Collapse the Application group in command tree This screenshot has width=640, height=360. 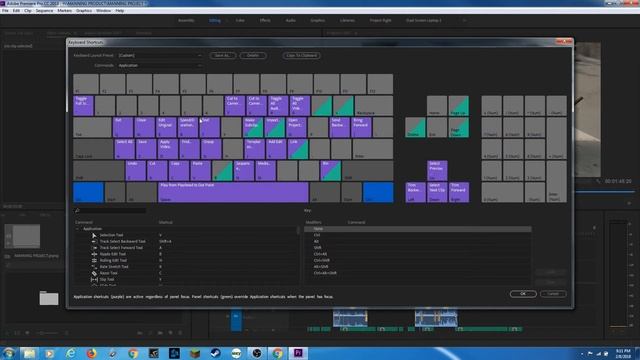pyautogui.click(x=78, y=229)
